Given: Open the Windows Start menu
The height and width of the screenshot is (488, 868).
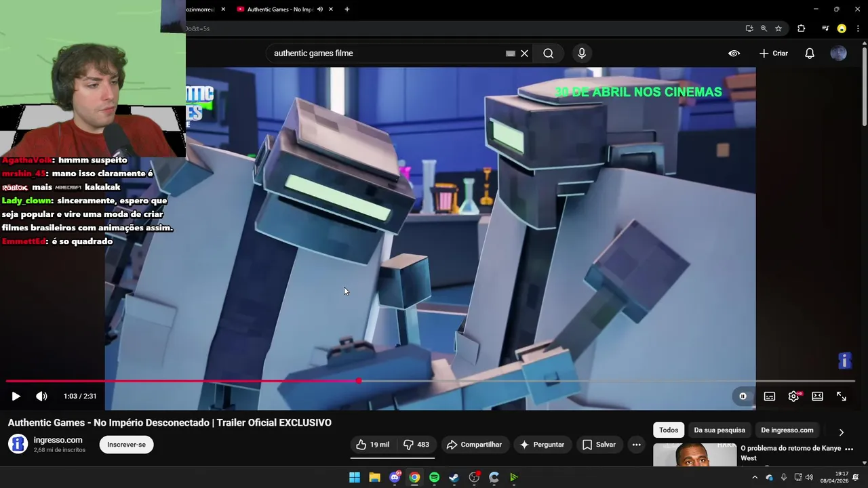Looking at the screenshot, I should (x=355, y=478).
